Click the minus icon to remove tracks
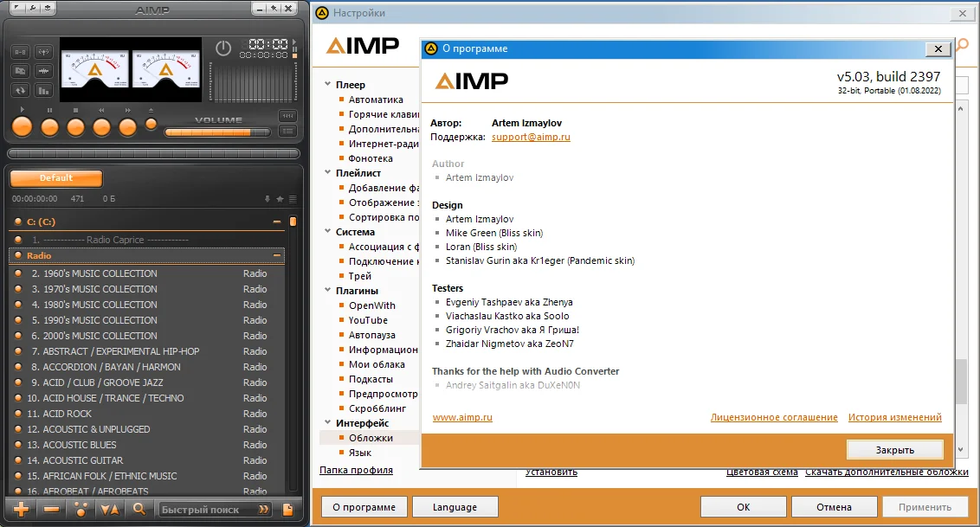Image resolution: width=980 pixels, height=527 pixels. 51,510
